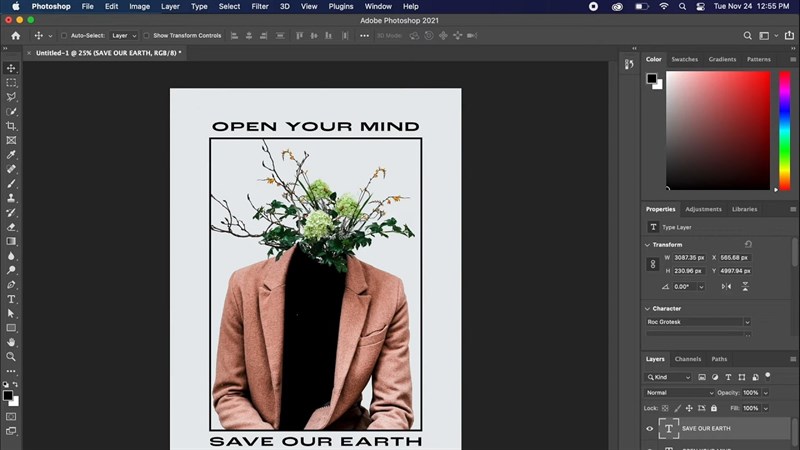The height and width of the screenshot is (450, 800).
Task: Select the Rectangular Marquee tool
Action: coord(12,83)
